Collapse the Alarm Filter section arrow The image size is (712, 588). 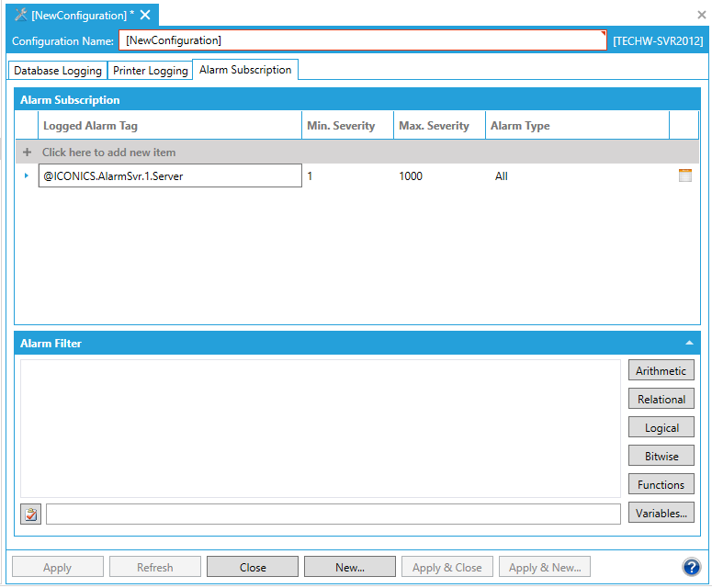pos(689,343)
